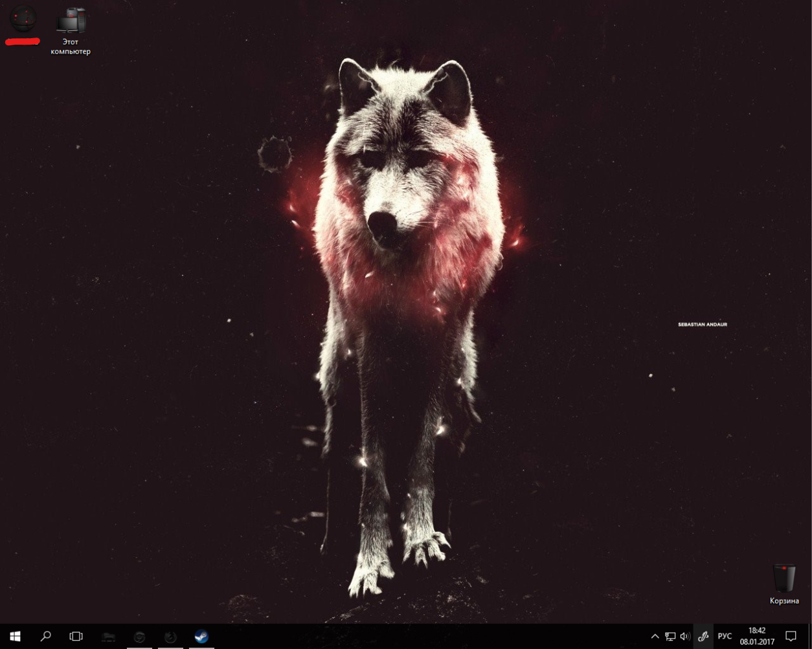Select the Этот компьютер desktop icon

tap(71, 30)
